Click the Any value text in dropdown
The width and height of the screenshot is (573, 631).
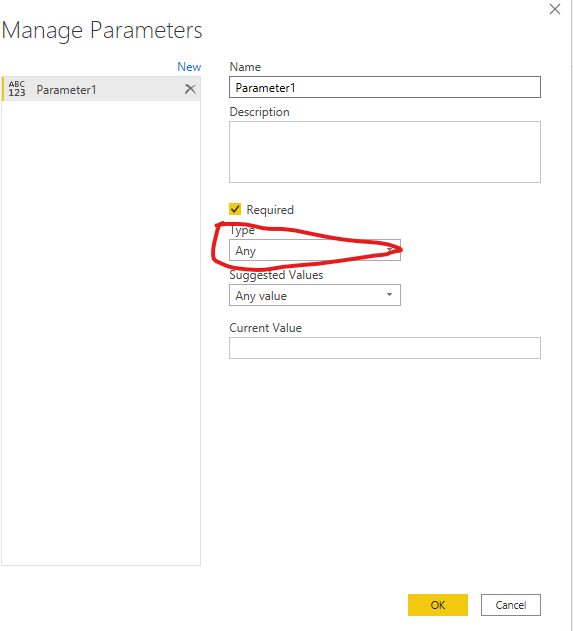coord(261,296)
